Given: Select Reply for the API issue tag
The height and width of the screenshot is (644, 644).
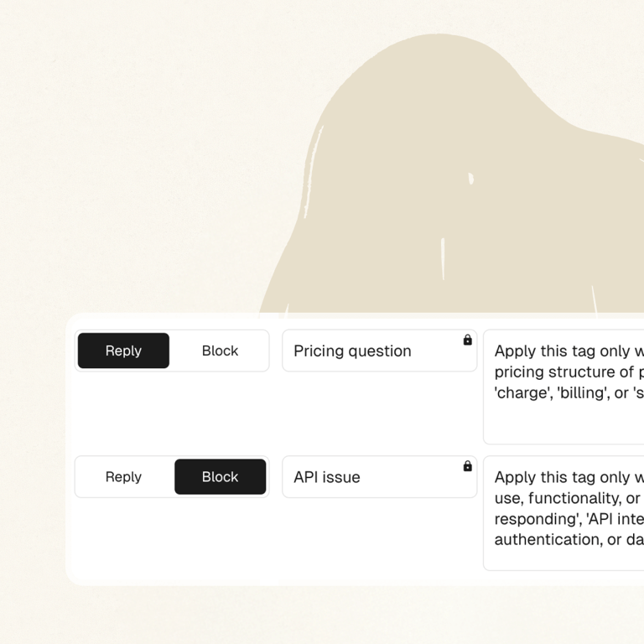Looking at the screenshot, I should (x=123, y=477).
